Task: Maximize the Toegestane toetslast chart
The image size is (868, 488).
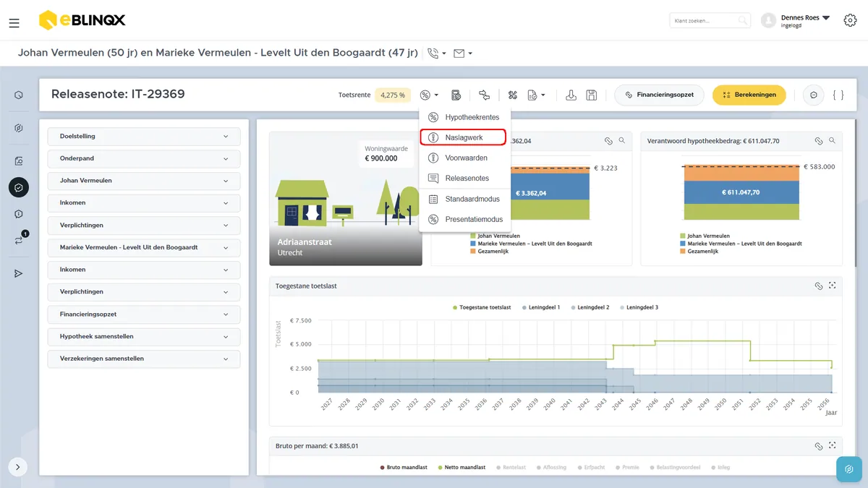Action: tap(833, 286)
